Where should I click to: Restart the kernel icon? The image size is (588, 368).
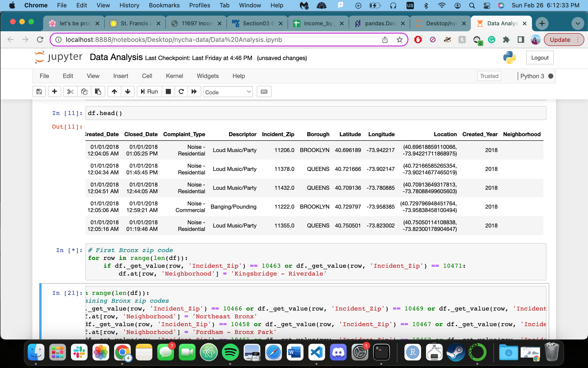pyautogui.click(x=181, y=92)
